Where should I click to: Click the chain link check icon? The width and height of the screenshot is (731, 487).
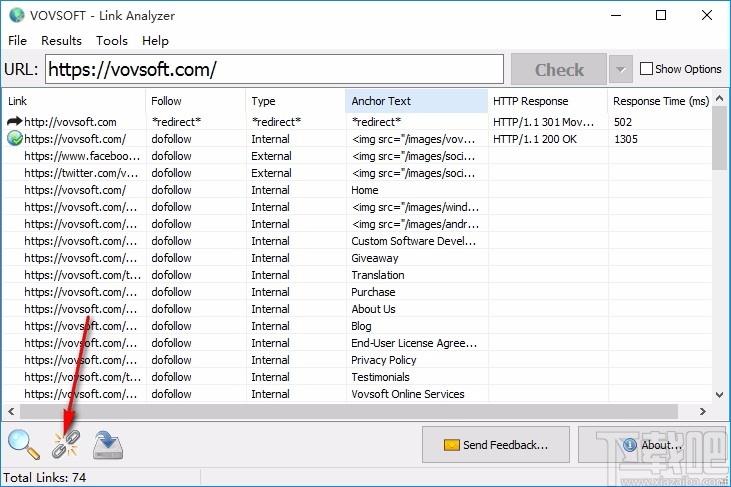coord(66,444)
